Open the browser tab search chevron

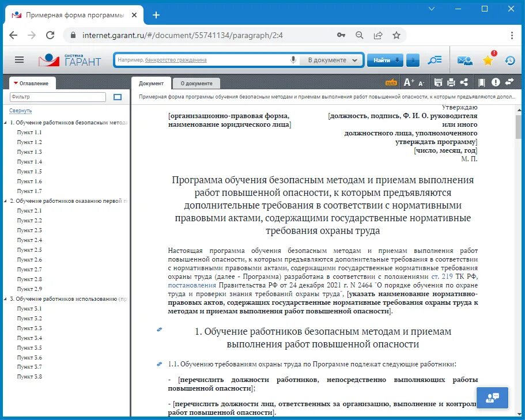[432, 9]
